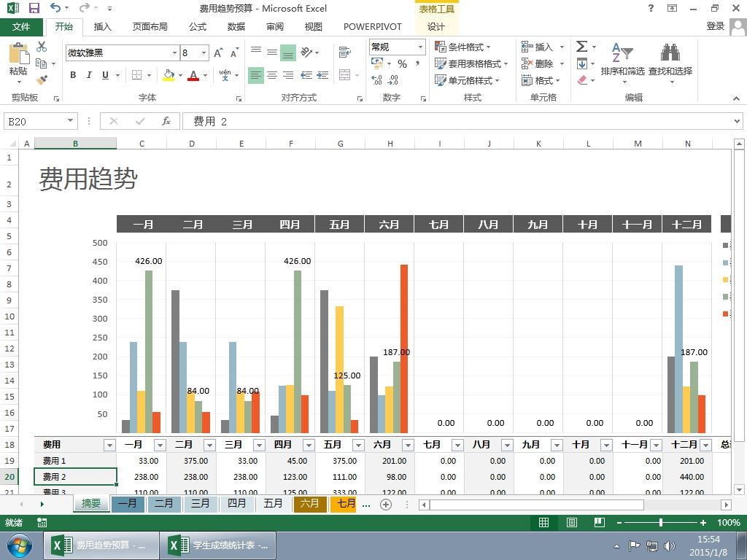Click the Clear eraser icon
The height and width of the screenshot is (560, 747).
coord(581,80)
